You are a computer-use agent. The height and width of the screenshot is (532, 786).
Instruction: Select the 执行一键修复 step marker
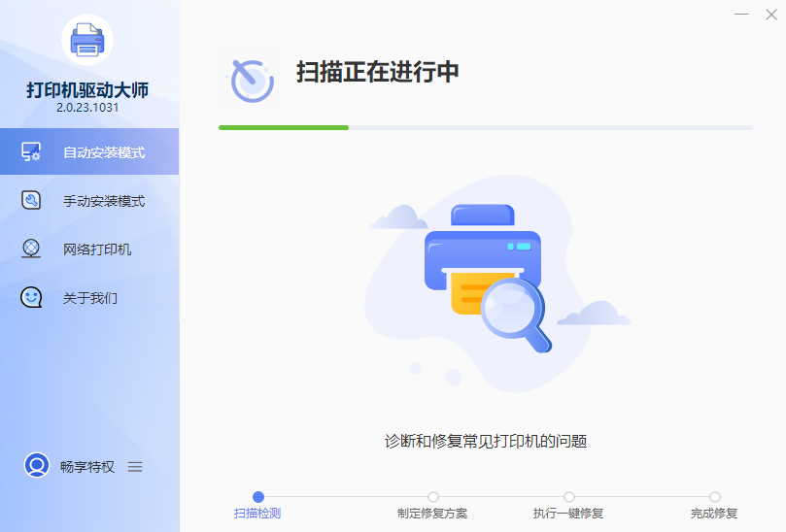coord(568,497)
